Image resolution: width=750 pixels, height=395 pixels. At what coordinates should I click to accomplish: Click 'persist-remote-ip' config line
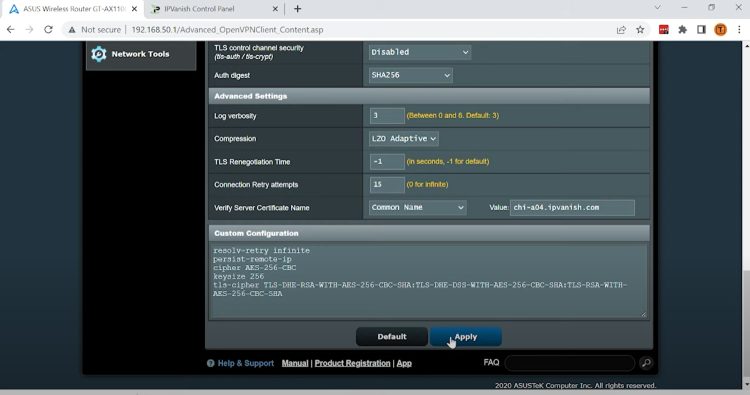(x=252, y=259)
